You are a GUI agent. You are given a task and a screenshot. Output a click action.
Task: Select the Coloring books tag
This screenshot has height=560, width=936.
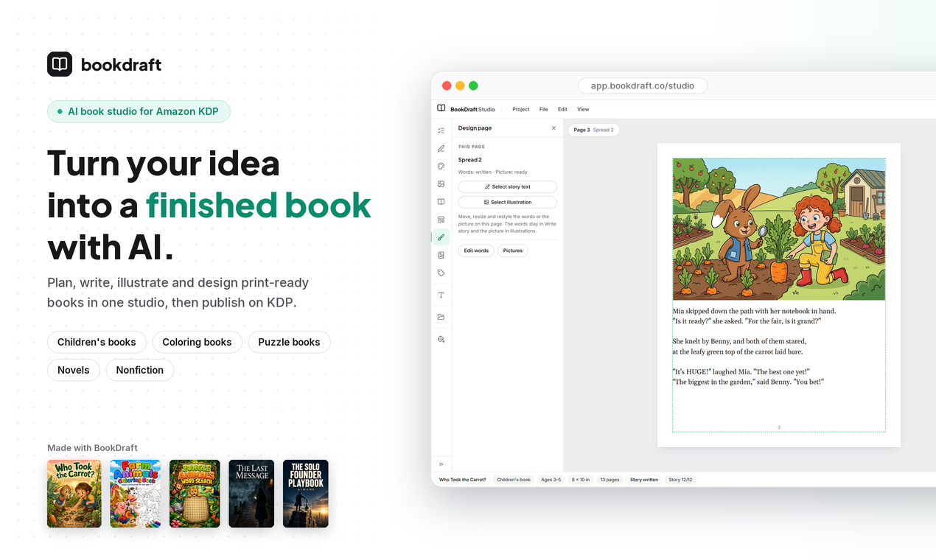coord(197,342)
